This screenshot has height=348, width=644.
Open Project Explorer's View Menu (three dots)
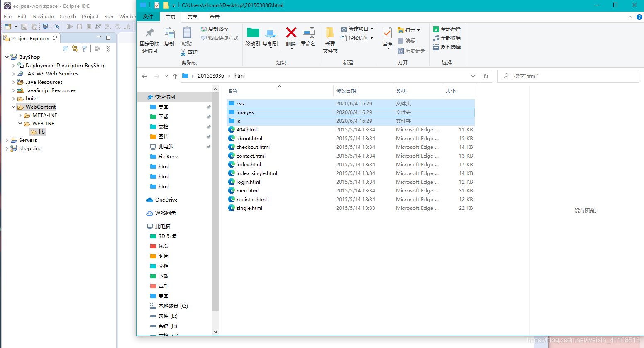(108, 49)
